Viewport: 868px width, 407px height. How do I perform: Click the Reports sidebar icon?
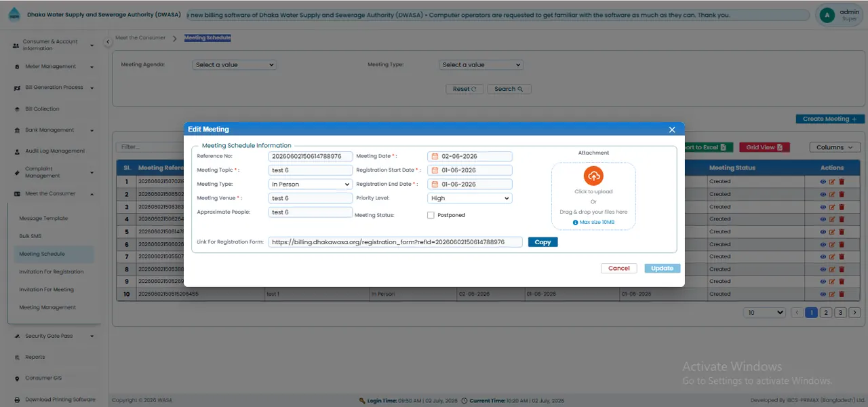17,357
